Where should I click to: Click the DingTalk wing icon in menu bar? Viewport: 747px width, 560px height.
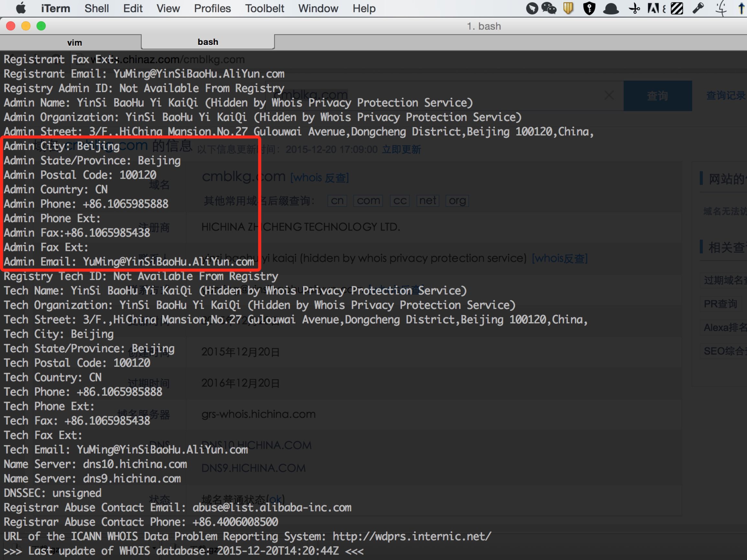tap(532, 8)
